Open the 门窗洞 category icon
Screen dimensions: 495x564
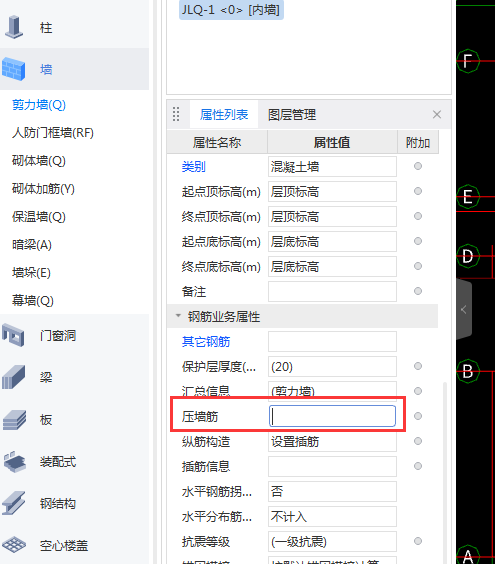click(x=13, y=335)
